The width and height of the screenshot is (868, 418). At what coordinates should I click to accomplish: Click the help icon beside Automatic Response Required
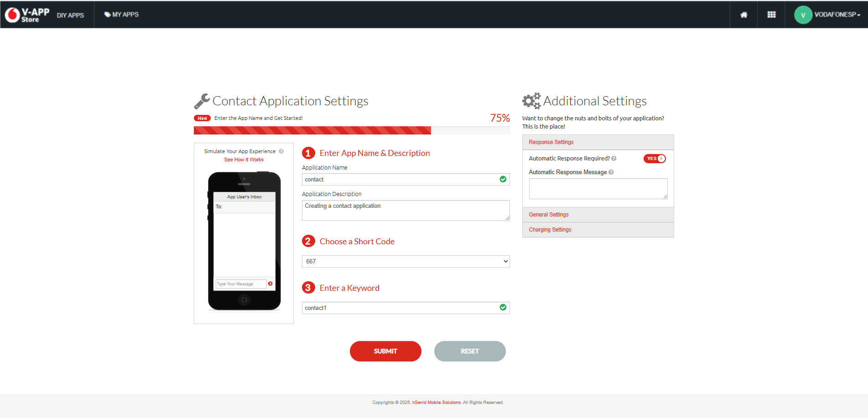click(x=614, y=158)
